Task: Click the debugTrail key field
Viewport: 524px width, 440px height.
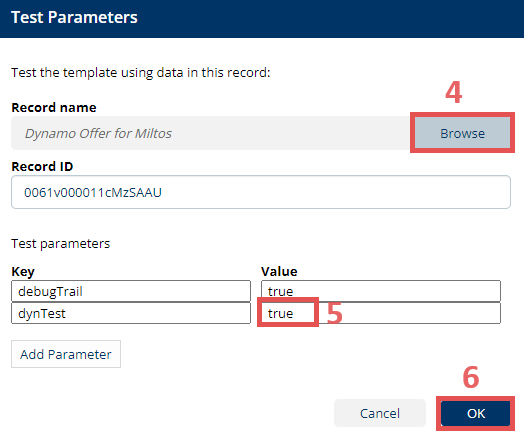Action: [x=131, y=291]
